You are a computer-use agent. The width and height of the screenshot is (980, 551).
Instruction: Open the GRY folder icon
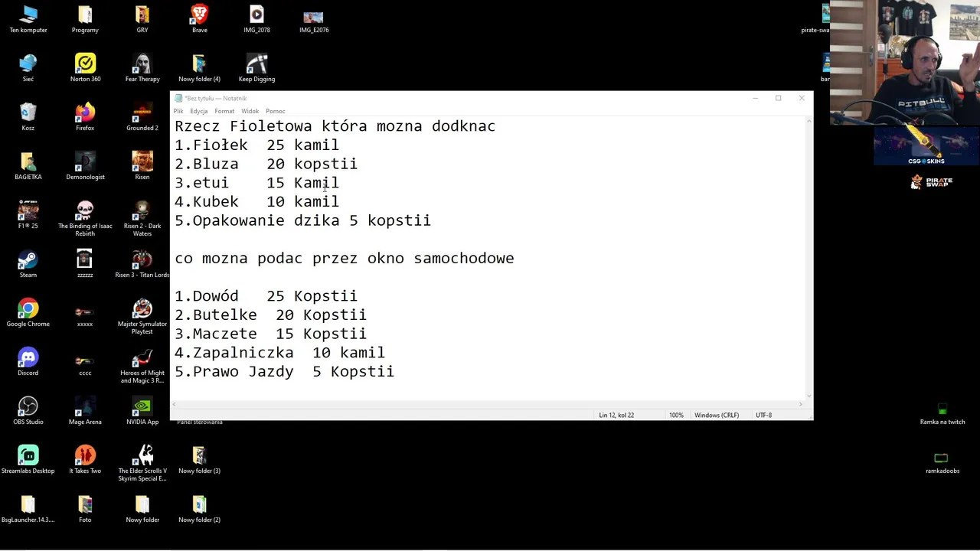click(142, 19)
